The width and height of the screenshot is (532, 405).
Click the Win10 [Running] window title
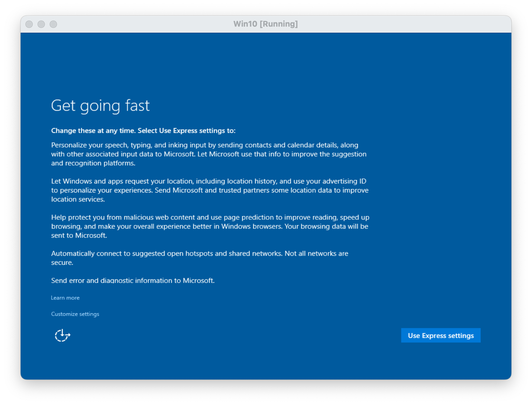265,24
